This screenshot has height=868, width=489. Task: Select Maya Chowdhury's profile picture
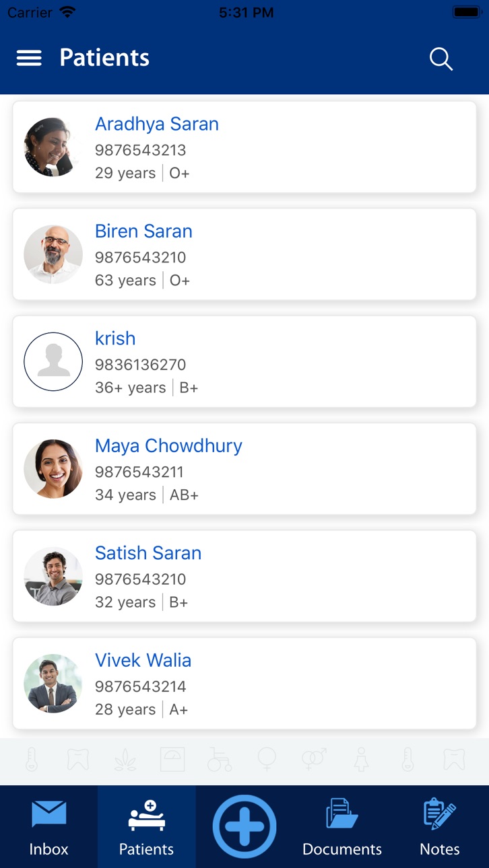(53, 469)
